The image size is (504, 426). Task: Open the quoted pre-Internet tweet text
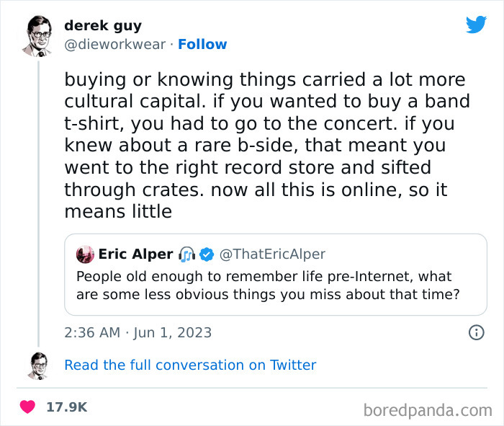pyautogui.click(x=266, y=285)
